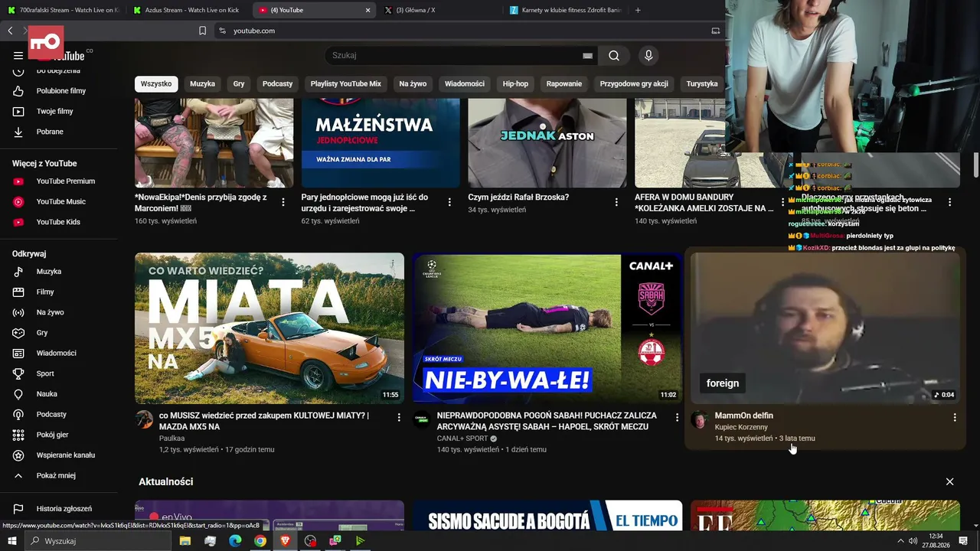Screen dimensions: 980x551
Task: Open options menu for MammOn delfin video
Action: (x=955, y=418)
